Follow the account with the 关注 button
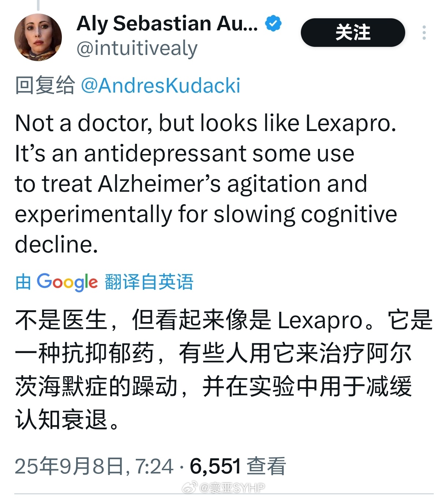Image resolution: width=448 pixels, height=498 pixels. (x=353, y=33)
